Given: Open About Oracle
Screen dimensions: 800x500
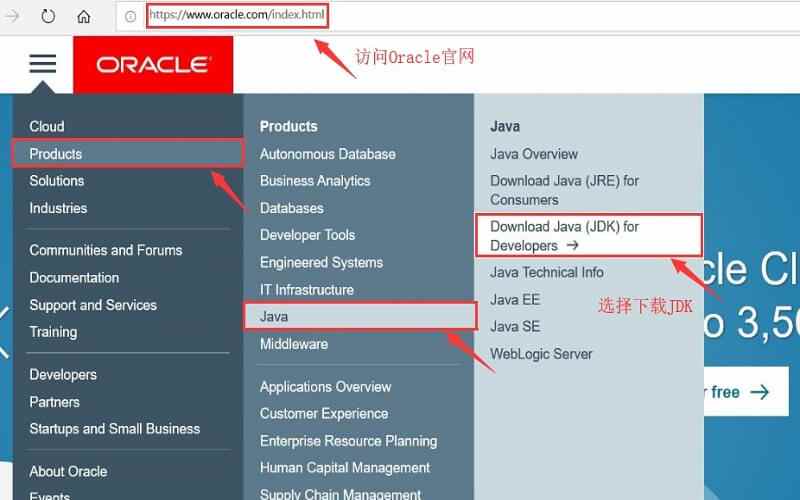Looking at the screenshot, I should [68, 471].
